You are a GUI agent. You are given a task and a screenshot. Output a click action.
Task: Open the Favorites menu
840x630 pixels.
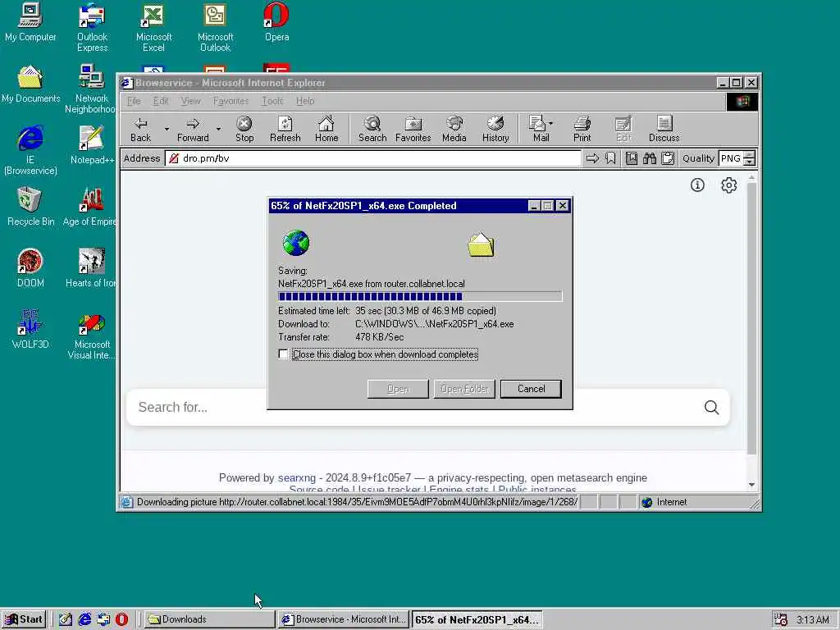click(x=231, y=101)
